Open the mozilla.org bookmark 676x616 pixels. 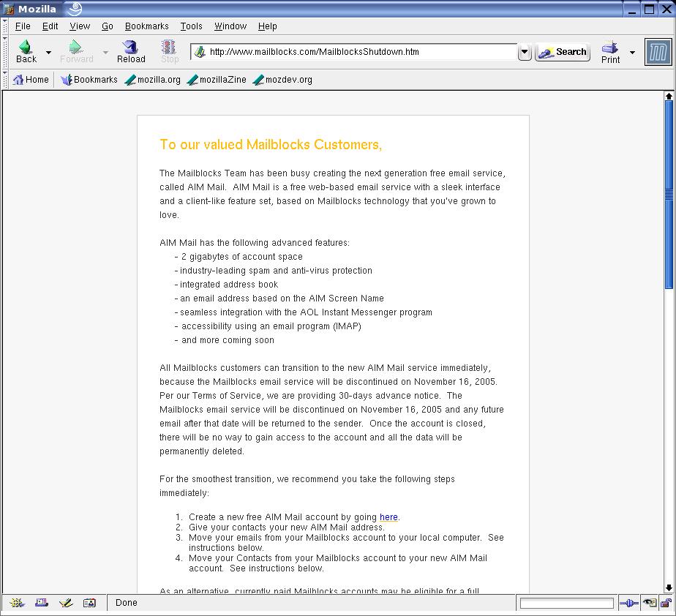tap(153, 80)
